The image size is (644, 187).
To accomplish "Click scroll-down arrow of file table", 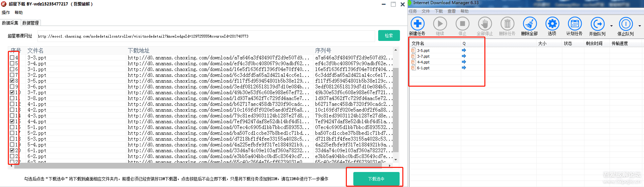I will (396, 159).
